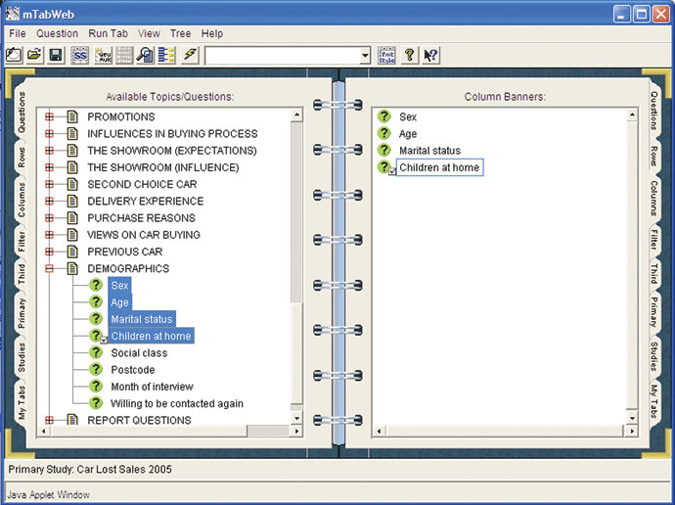Open the Run Tab menu

(108, 34)
